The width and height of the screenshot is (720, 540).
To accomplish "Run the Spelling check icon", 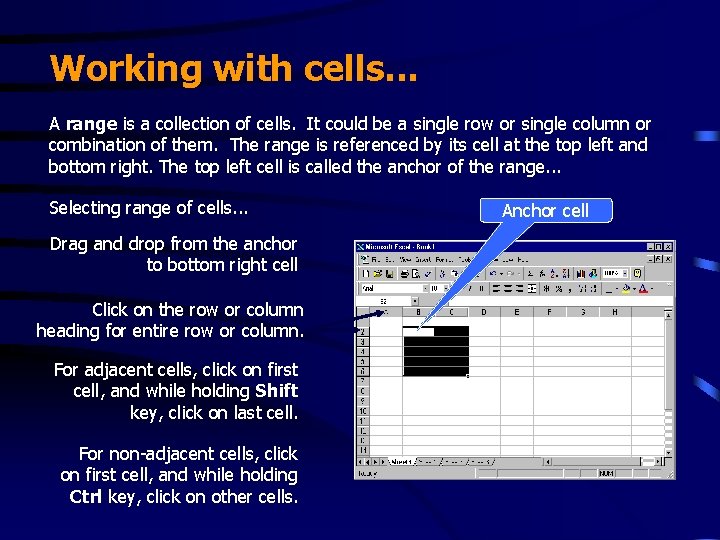I will click(x=428, y=274).
